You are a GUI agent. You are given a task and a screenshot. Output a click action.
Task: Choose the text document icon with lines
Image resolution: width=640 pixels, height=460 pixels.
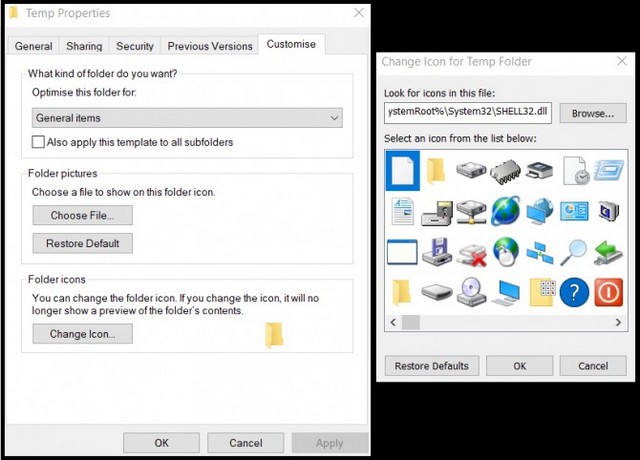coord(402,211)
